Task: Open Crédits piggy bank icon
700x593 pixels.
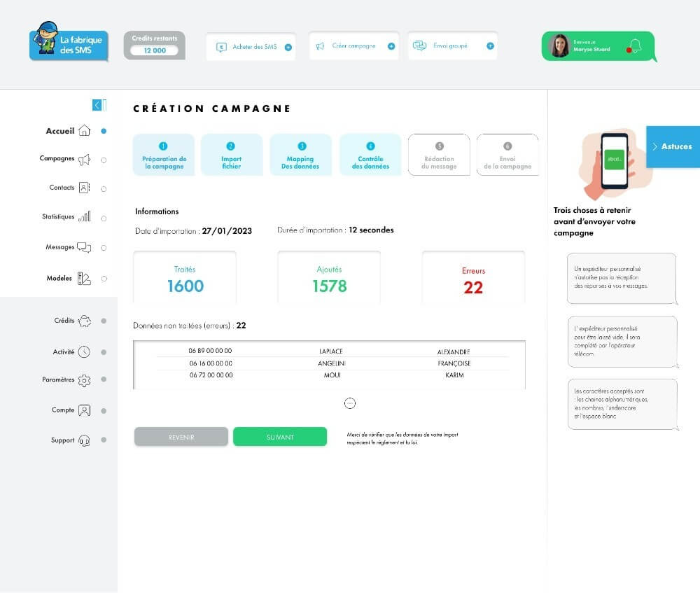Action: pos(84,321)
